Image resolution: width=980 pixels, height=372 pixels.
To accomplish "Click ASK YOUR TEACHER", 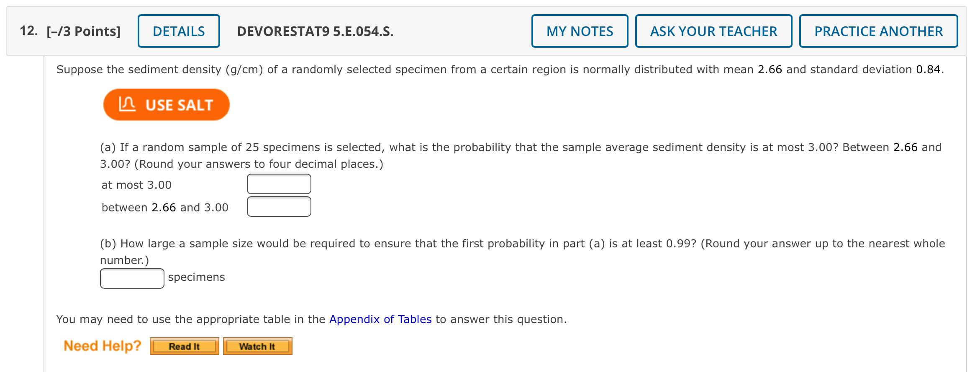I will click(713, 31).
